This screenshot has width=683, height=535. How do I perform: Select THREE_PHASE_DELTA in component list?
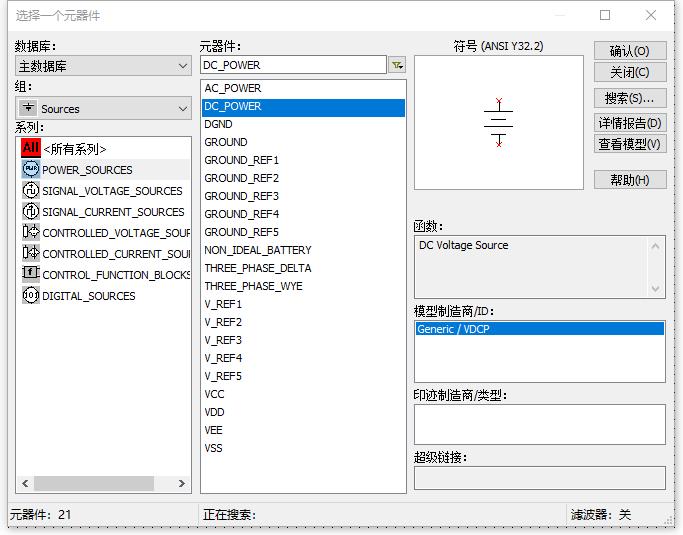303,268
